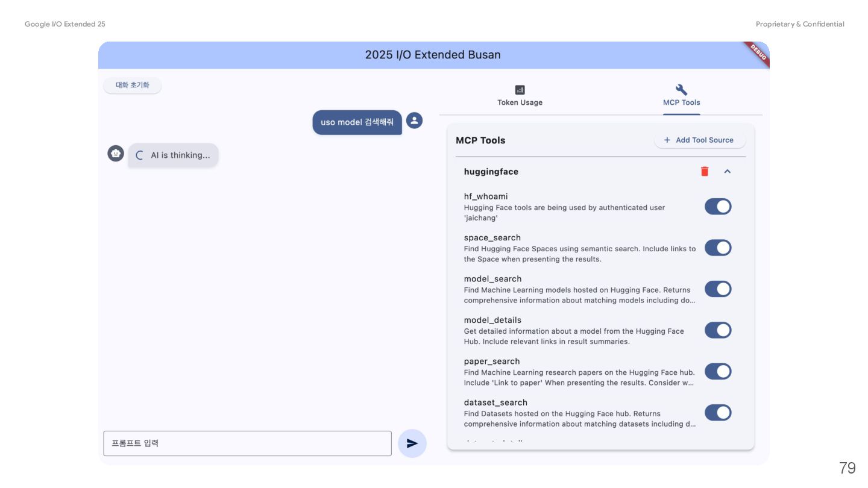The image size is (868, 488).
Task: Click the 'huggingface' source name
Action: pos(491,172)
